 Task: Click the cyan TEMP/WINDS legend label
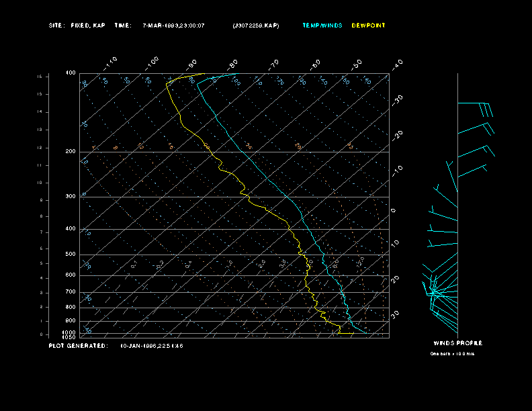(322, 26)
